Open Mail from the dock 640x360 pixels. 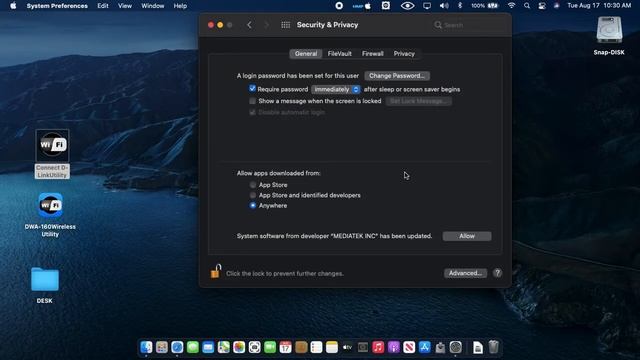click(x=208, y=347)
